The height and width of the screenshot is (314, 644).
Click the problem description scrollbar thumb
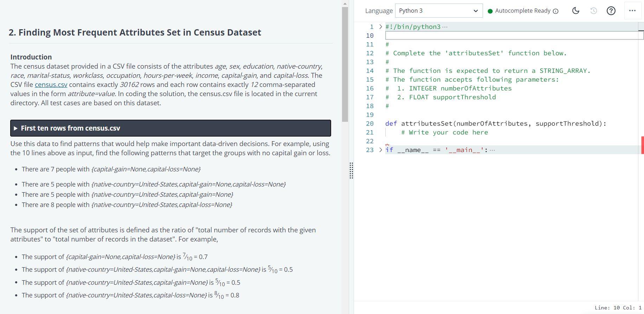[345, 64]
